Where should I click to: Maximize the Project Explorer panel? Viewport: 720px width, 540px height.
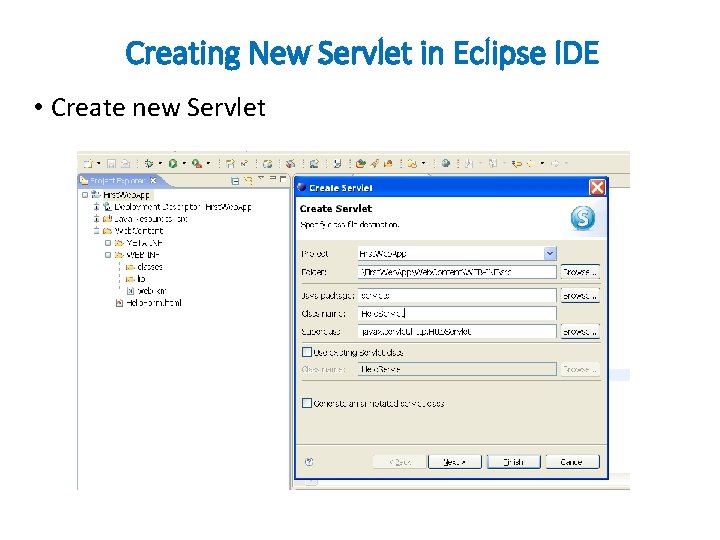point(283,178)
